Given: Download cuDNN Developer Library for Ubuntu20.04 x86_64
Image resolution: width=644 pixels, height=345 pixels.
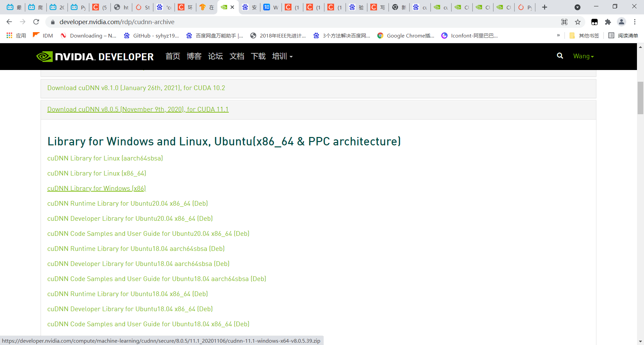Looking at the screenshot, I should 130,218.
